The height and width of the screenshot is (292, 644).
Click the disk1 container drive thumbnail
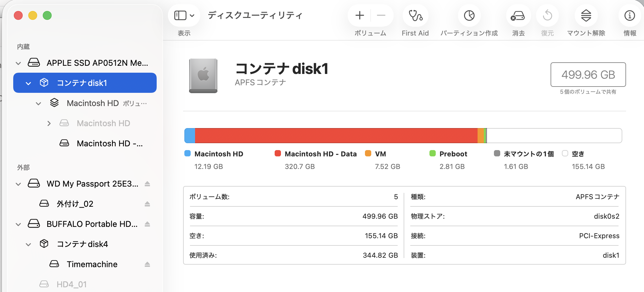point(203,76)
